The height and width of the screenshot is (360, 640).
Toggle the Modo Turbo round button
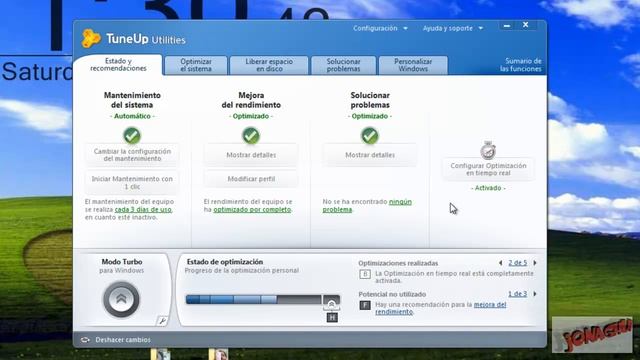click(x=121, y=299)
